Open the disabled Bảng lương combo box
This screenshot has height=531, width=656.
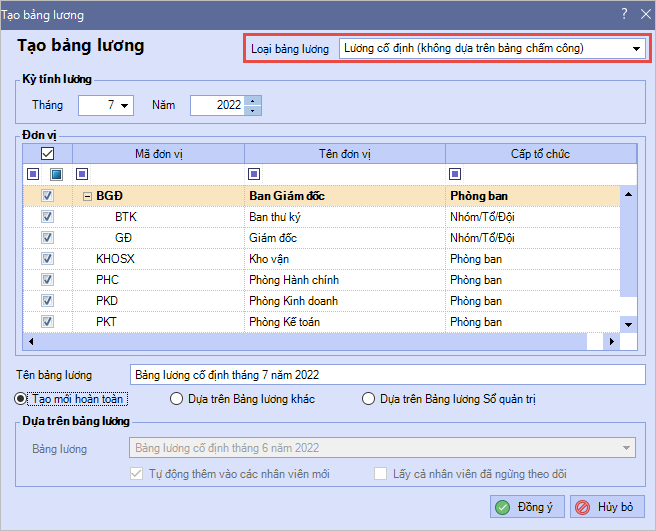[x=382, y=448]
